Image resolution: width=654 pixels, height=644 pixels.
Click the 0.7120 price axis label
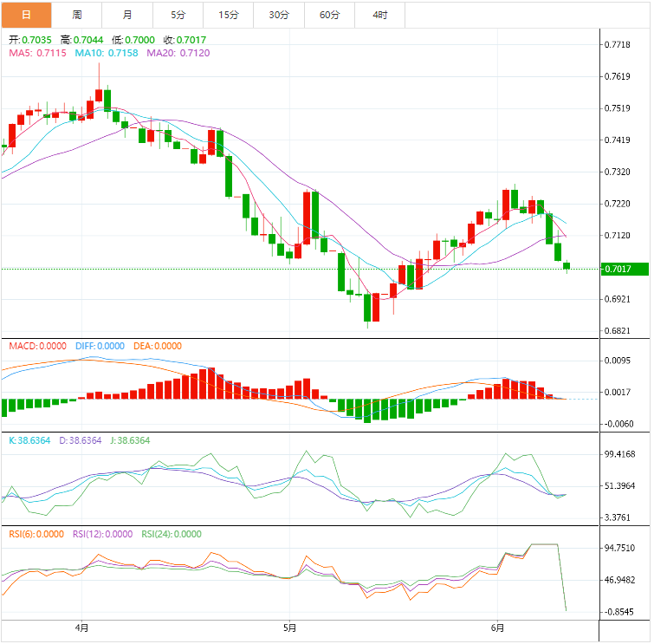[x=618, y=236]
